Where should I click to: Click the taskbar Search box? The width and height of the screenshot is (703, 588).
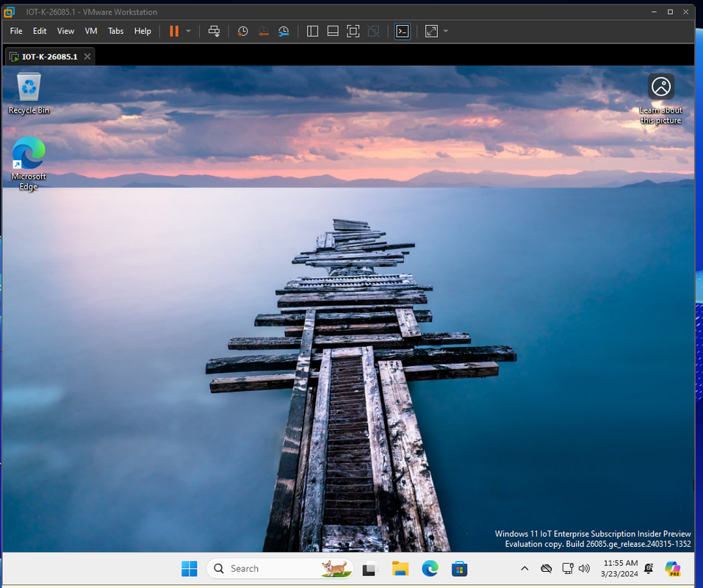click(280, 569)
